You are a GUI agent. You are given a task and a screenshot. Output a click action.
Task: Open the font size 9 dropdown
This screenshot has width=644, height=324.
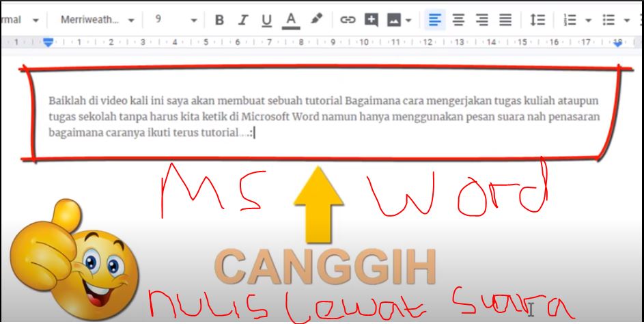[176, 20]
